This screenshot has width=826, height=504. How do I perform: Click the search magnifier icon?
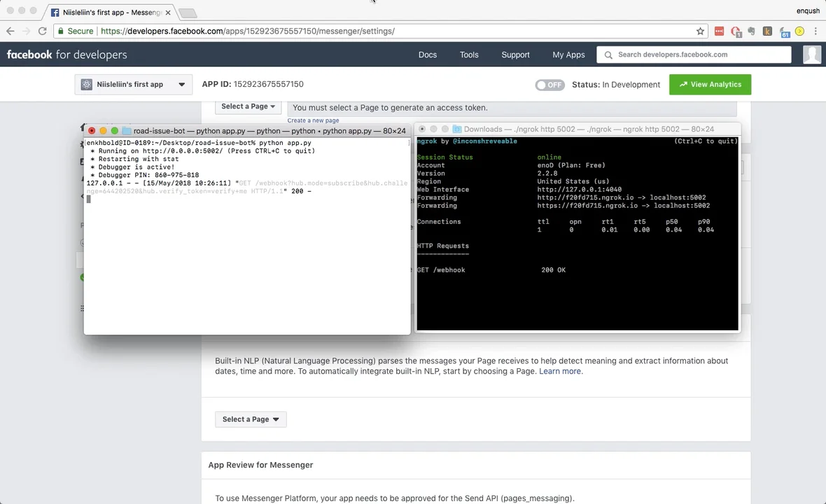coord(608,55)
